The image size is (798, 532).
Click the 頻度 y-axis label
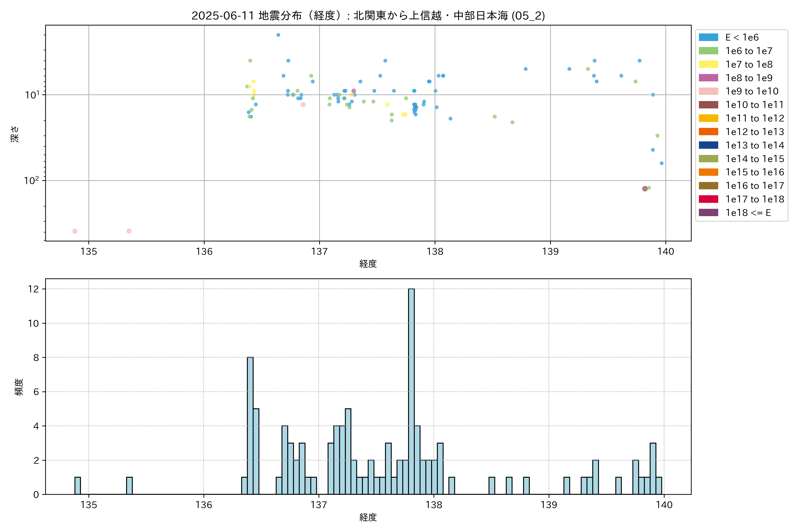(19, 387)
